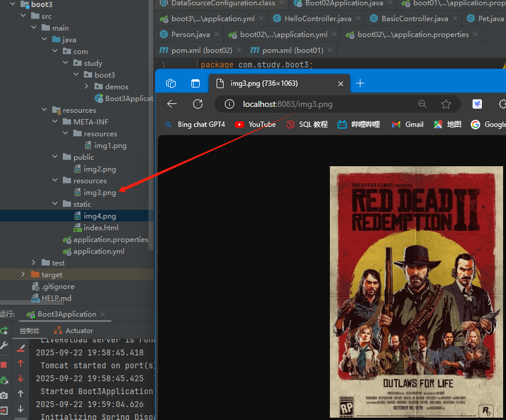The width and height of the screenshot is (506, 420).
Task: Click the blue extension icon in the browser toolbar
Action: (x=477, y=104)
